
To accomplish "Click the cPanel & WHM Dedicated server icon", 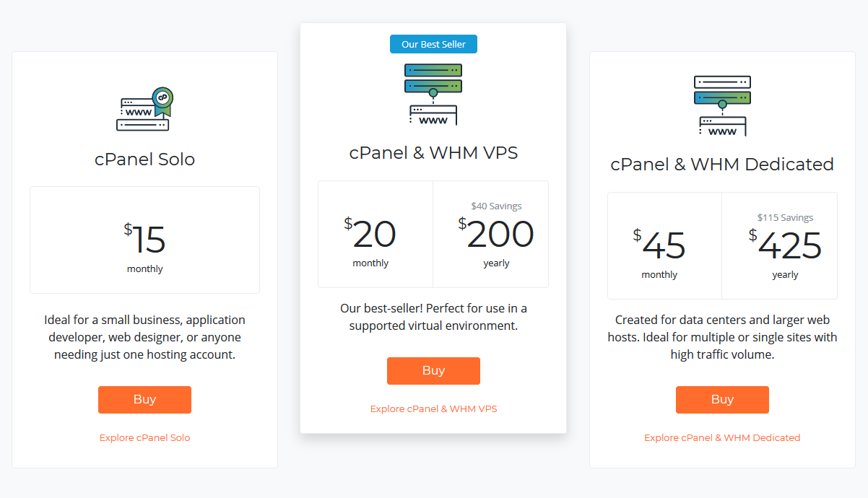I will coord(722,105).
